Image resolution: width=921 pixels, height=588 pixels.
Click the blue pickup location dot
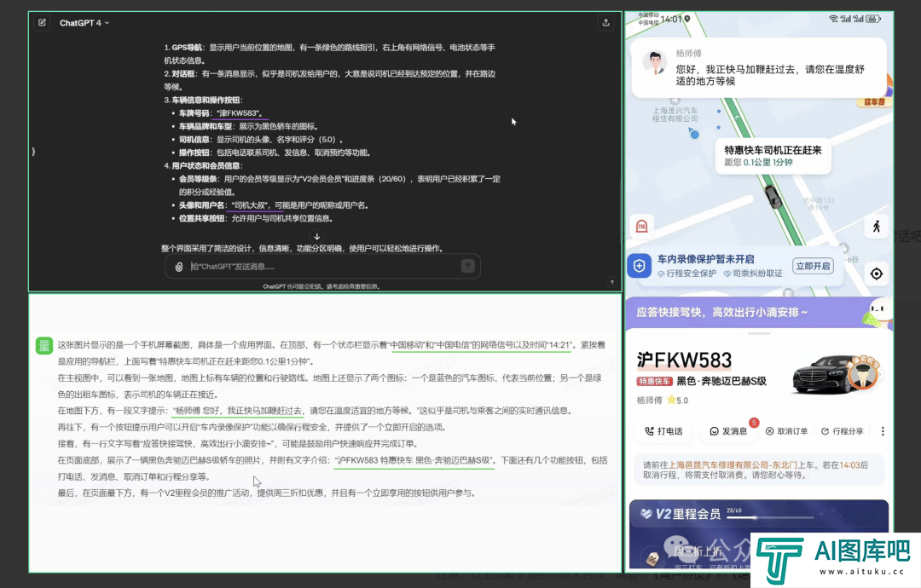click(x=694, y=135)
